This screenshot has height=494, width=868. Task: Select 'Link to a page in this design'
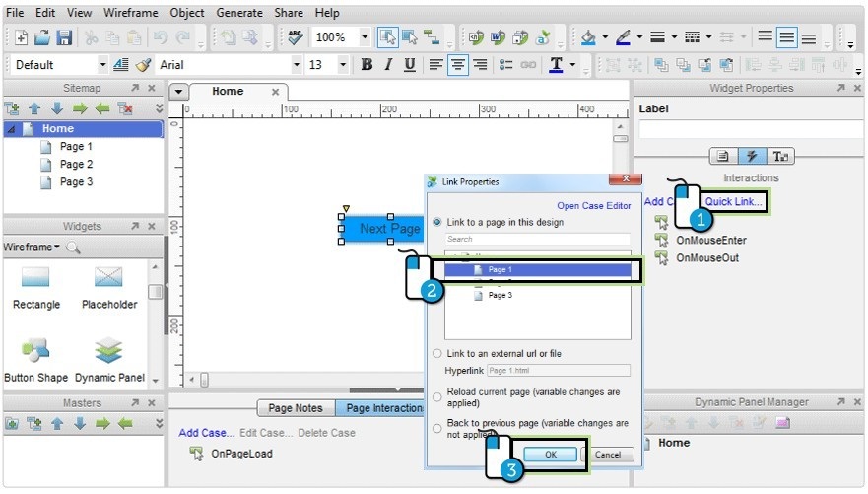pyautogui.click(x=438, y=222)
